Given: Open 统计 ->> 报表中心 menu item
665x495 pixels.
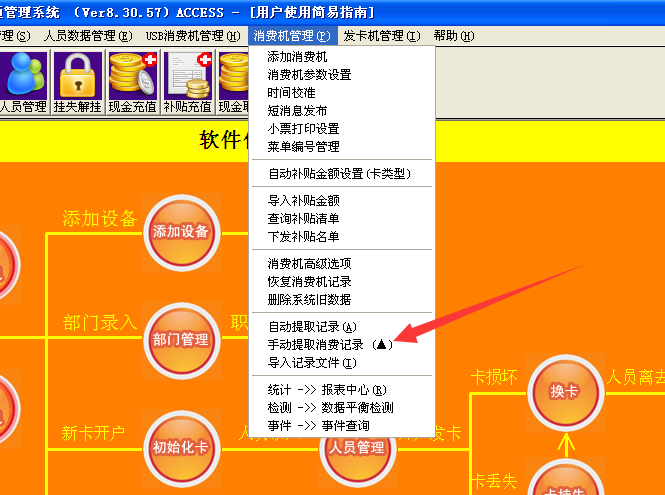Looking at the screenshot, I should 327,390.
